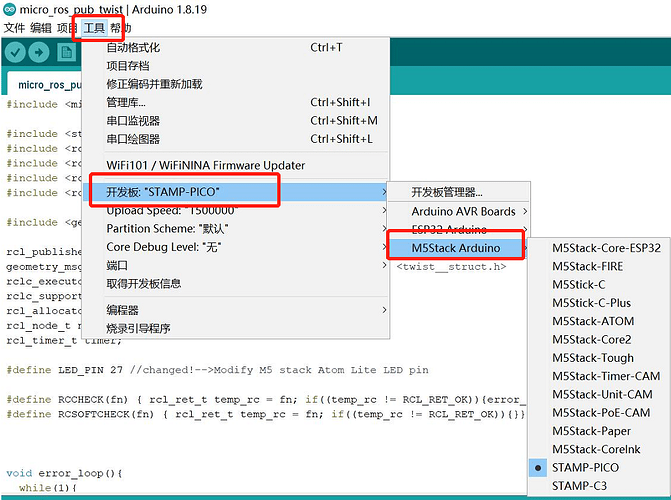Select the M5Stack-Paper board
The image size is (671, 500).
[x=599, y=432]
